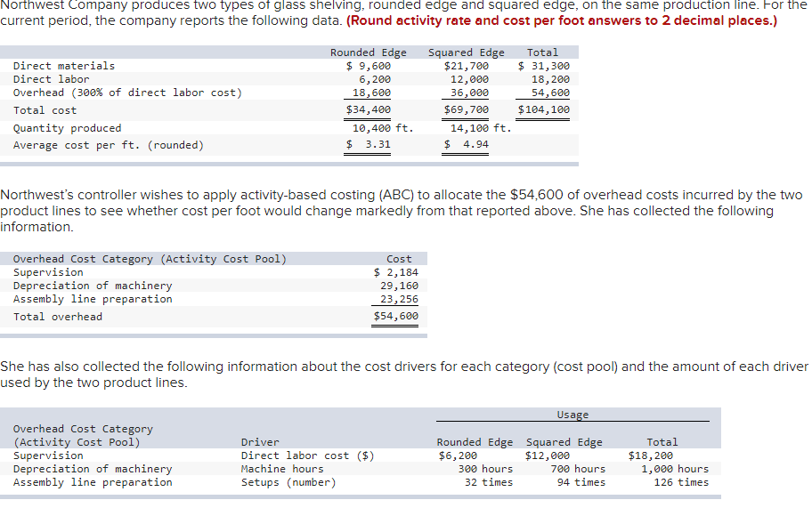Click quantity produced 14,100 ft.
Screen dimensions: 812x516
tap(481, 128)
